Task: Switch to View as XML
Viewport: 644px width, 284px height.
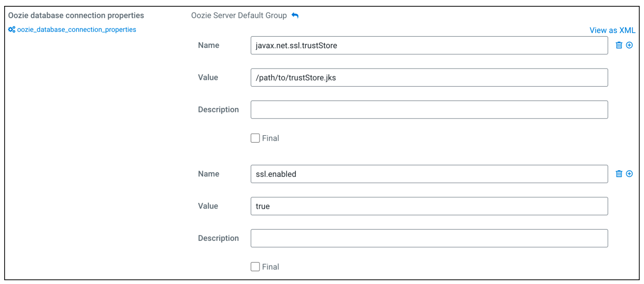Action: pos(612,30)
